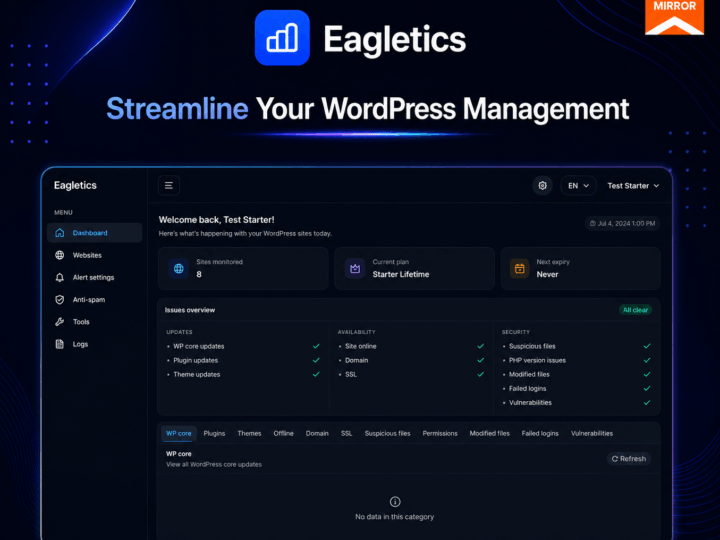Image resolution: width=720 pixels, height=540 pixels.
Task: Toggle the hamburger sidebar menu button
Action: 169,186
